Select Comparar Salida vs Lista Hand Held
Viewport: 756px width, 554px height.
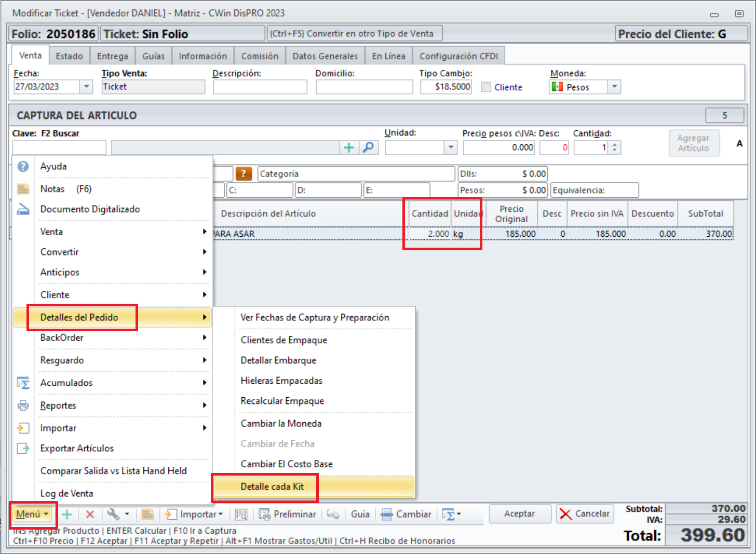[112, 470]
